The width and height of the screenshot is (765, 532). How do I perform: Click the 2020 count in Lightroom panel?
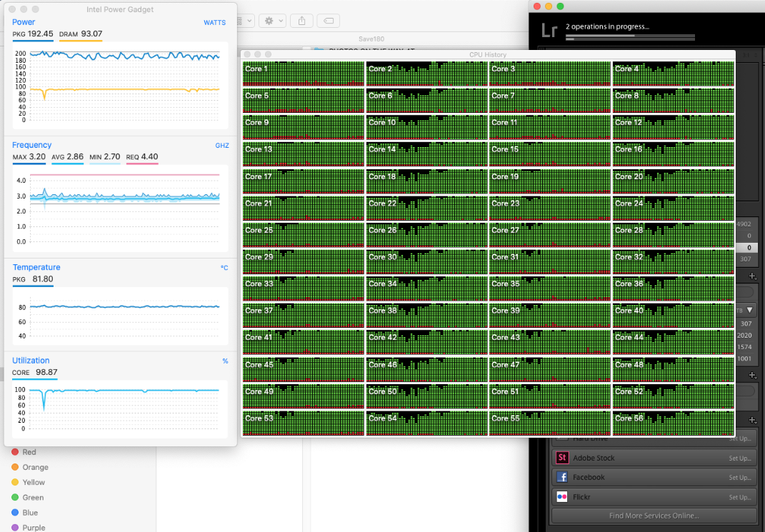(x=744, y=336)
